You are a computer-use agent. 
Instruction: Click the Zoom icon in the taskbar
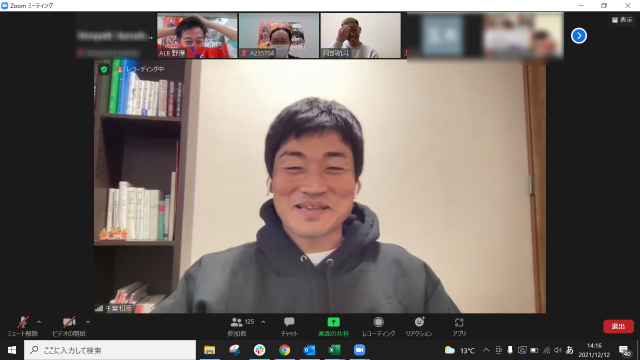tap(359, 350)
